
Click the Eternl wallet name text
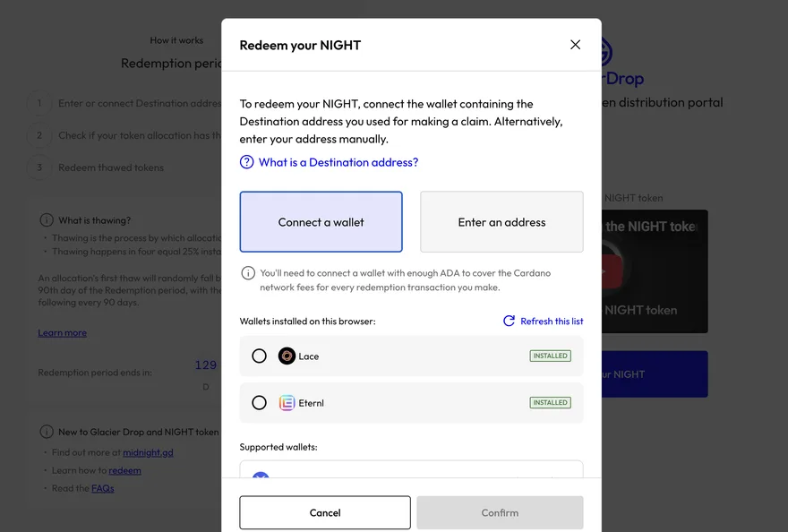point(311,403)
